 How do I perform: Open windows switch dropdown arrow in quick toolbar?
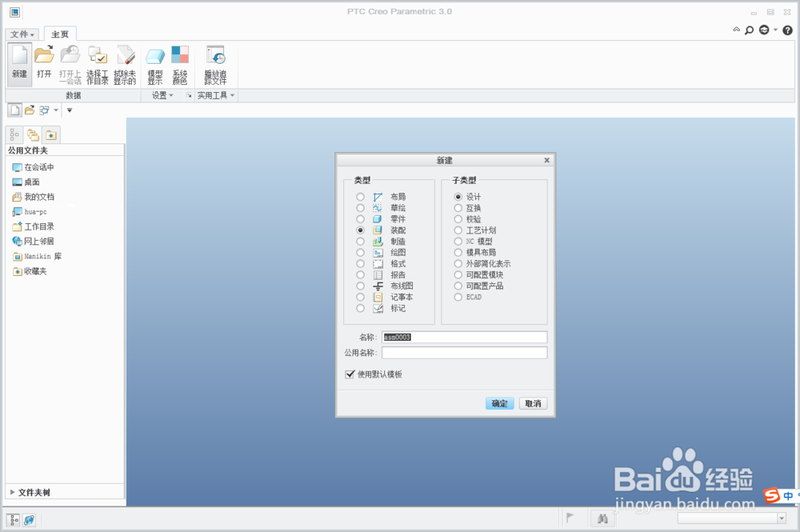point(56,110)
